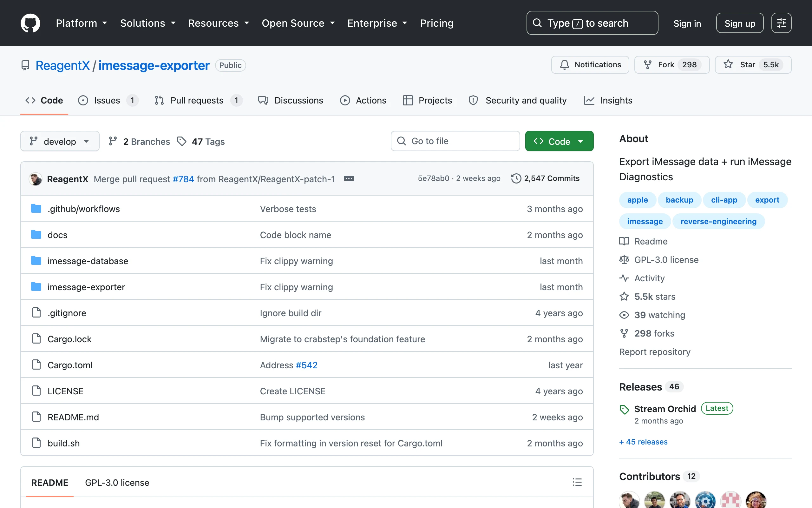Click the Readme book icon in About
This screenshot has height=508, width=812.
[624, 241]
